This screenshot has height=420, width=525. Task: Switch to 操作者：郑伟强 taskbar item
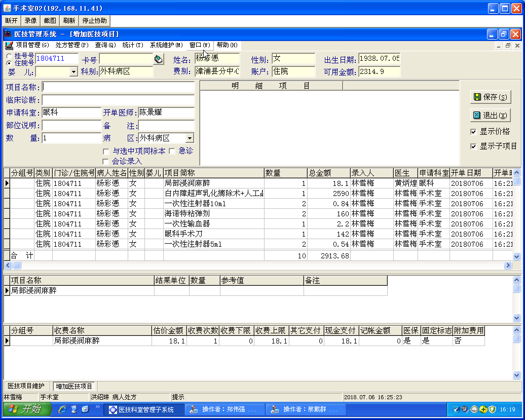tap(225, 410)
